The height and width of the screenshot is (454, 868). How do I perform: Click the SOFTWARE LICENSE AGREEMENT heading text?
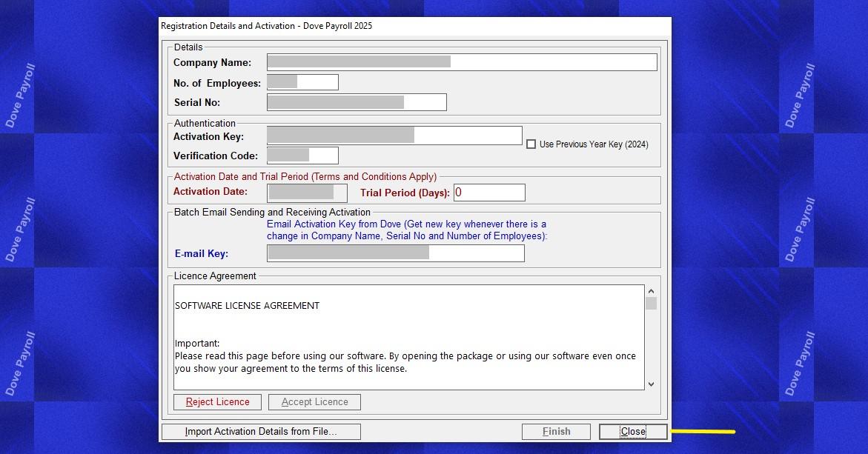[x=247, y=306]
